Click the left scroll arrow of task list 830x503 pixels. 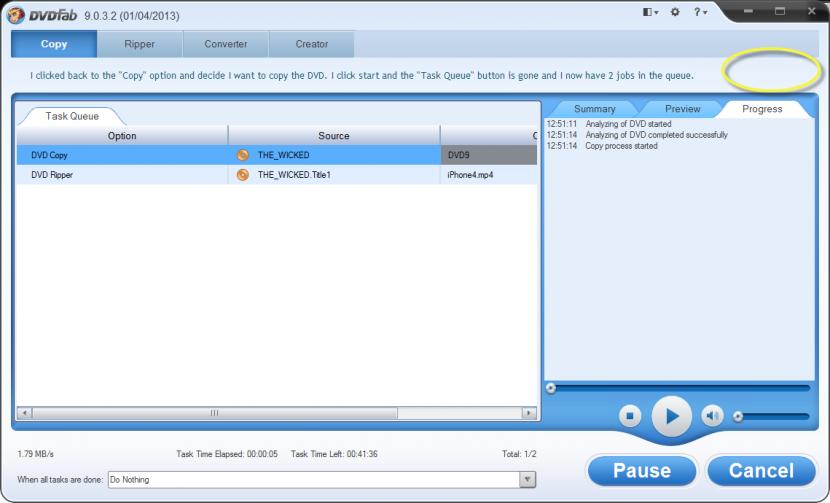(24, 412)
